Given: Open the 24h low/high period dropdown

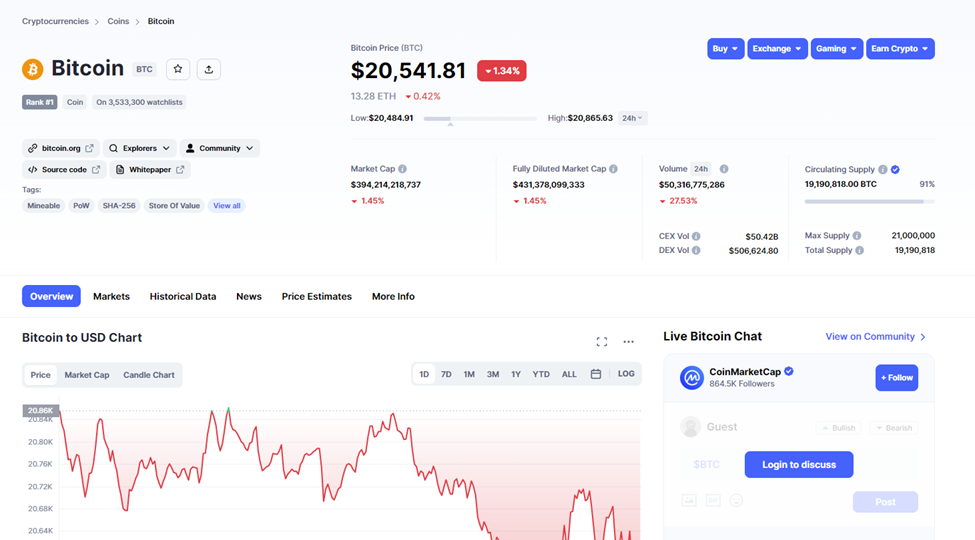Looking at the screenshot, I should coord(632,118).
